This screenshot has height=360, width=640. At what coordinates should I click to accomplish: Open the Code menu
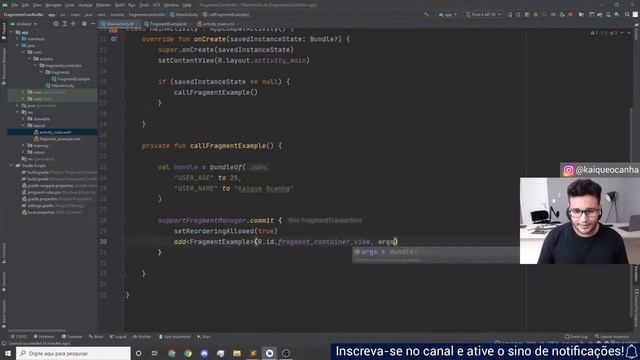coord(70,5)
